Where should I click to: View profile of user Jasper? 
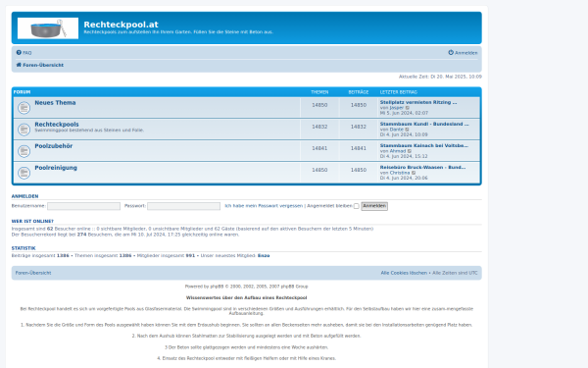(x=396, y=108)
